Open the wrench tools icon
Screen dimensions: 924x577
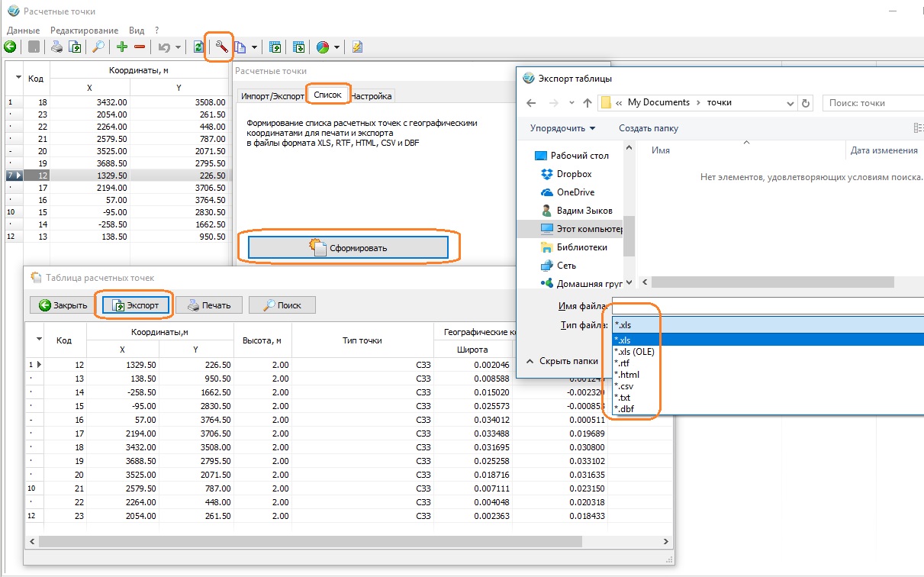point(221,47)
